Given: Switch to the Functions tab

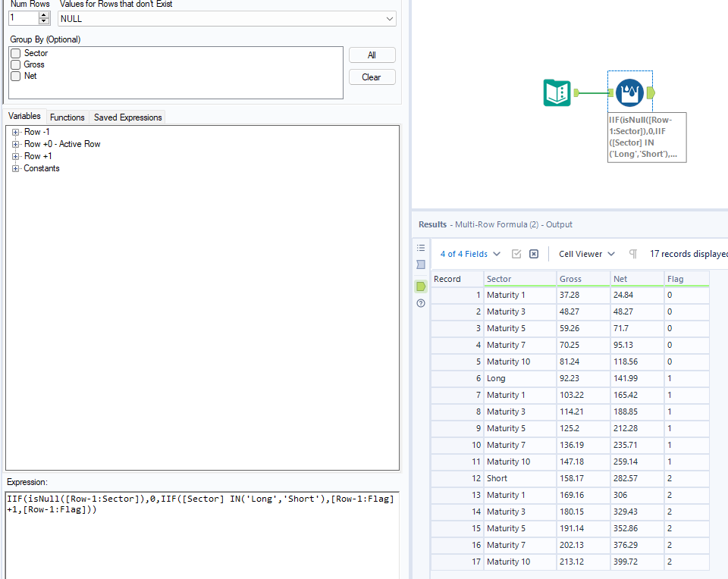Looking at the screenshot, I should (x=67, y=117).
